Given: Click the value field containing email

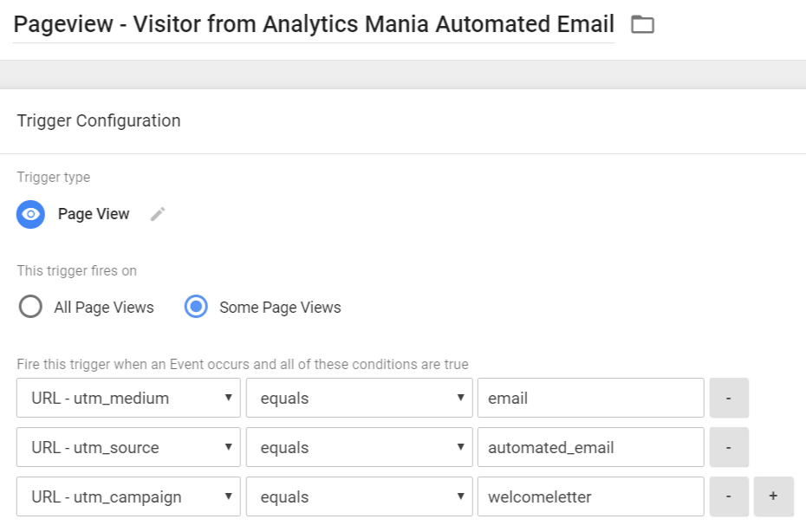Looking at the screenshot, I should [x=590, y=399].
